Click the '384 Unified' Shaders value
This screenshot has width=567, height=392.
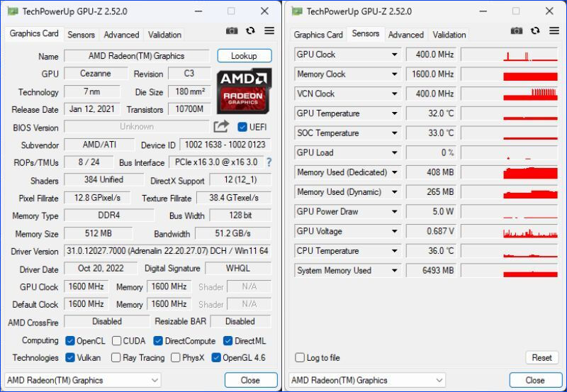pos(103,180)
